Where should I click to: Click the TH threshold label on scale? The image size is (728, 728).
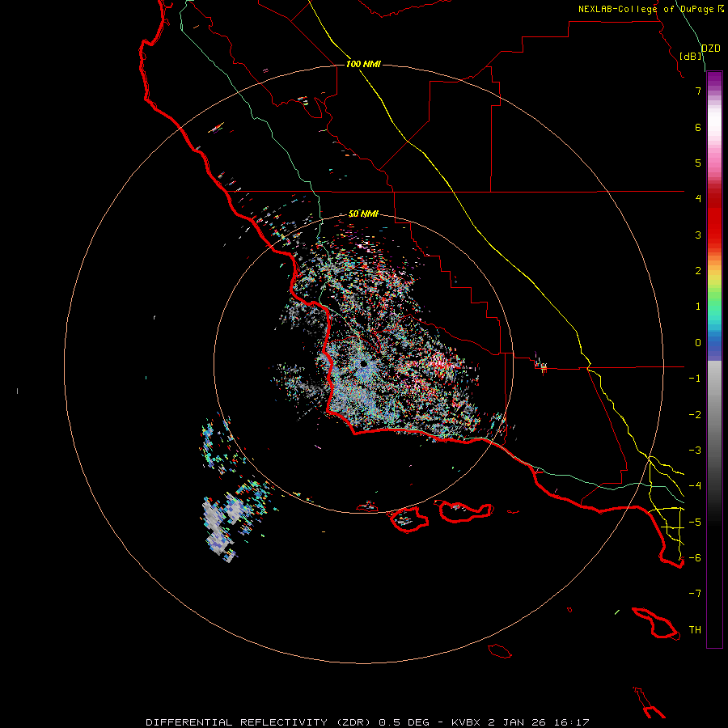[695, 630]
